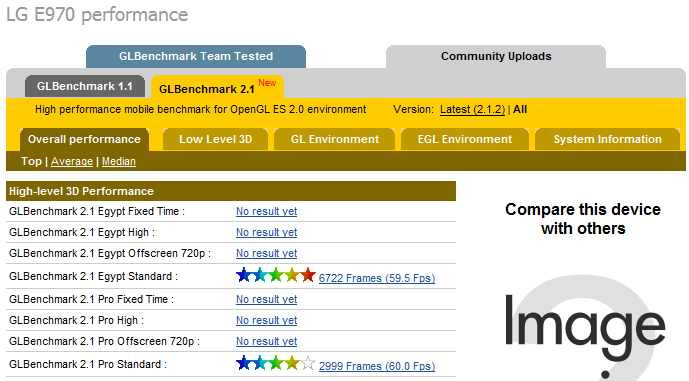Click the 'Compare this device with others' heading
This screenshot has width=689, height=381.
point(583,219)
